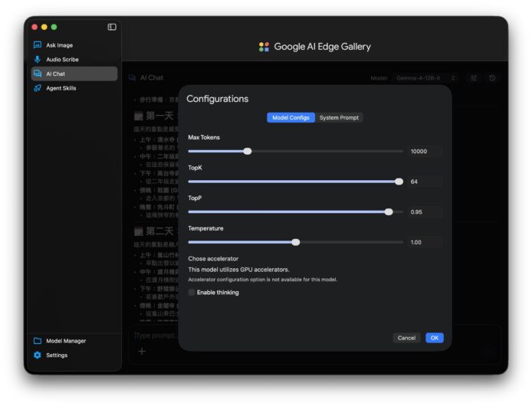Viewport: 532px width, 406px height.
Task: Click the Settings gear icon
Action: click(x=38, y=355)
